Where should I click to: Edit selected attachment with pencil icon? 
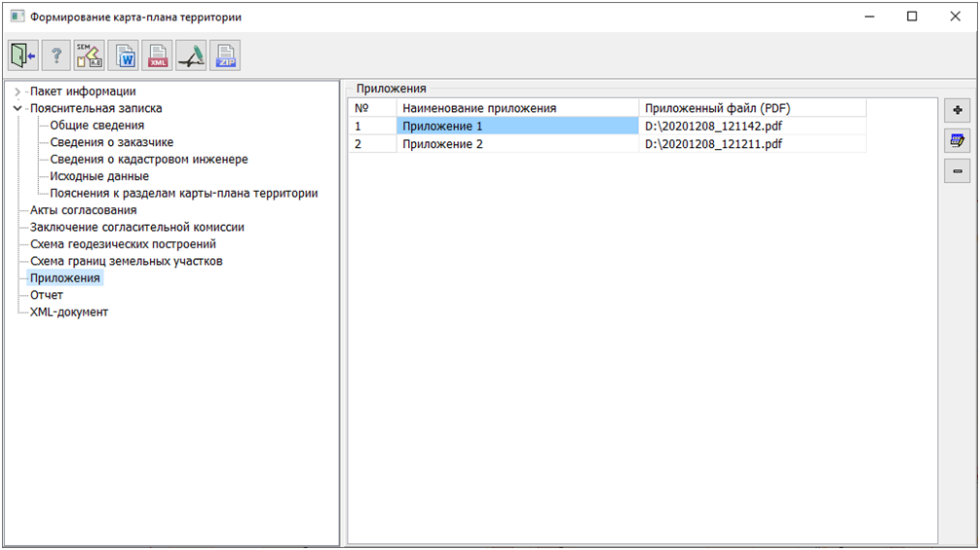point(957,141)
